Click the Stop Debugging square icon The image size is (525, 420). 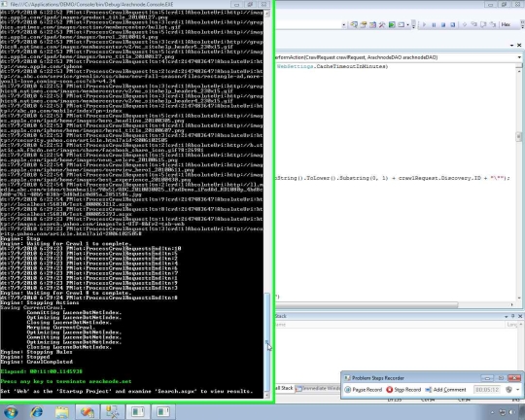click(443, 24)
